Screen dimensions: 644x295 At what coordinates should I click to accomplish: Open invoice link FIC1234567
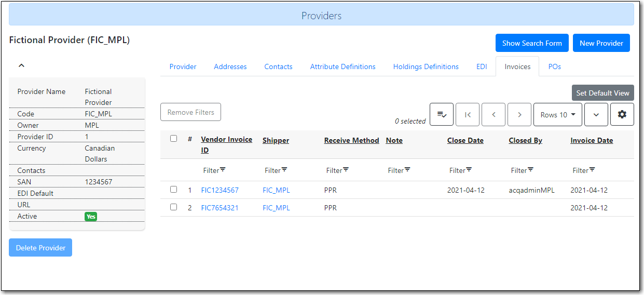pyautogui.click(x=220, y=190)
